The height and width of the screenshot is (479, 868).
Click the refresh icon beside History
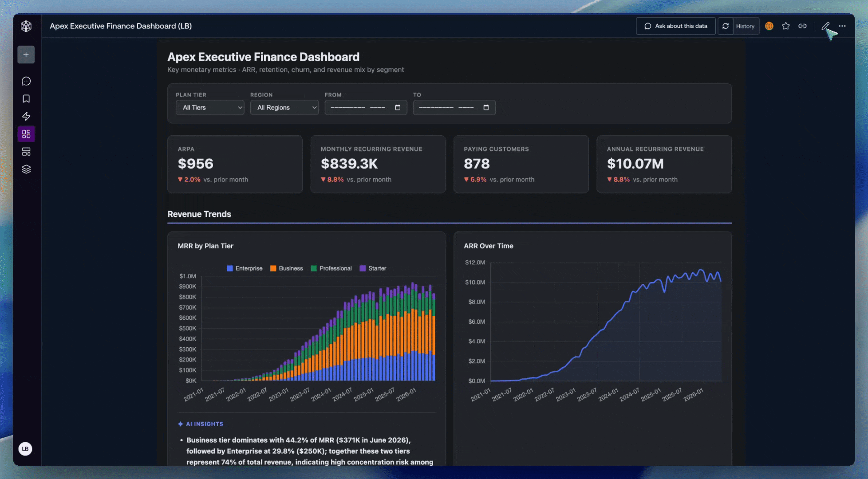point(726,26)
